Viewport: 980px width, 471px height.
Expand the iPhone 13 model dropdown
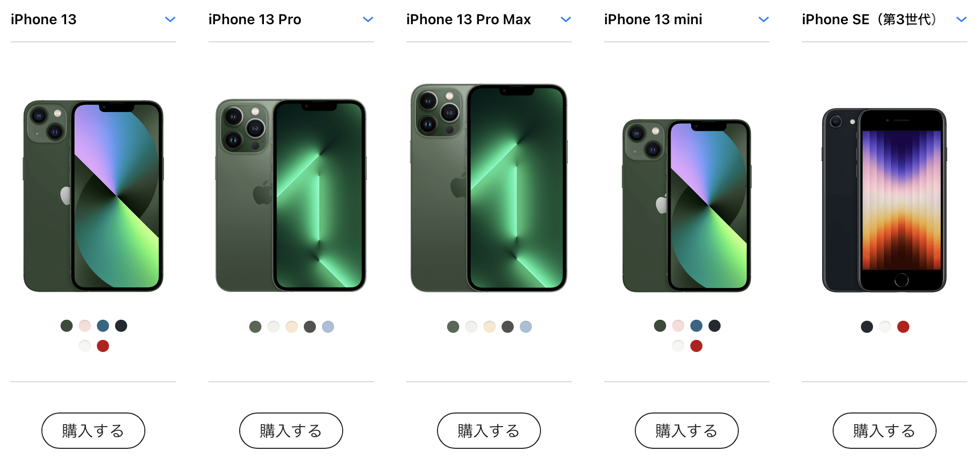[93, 20]
